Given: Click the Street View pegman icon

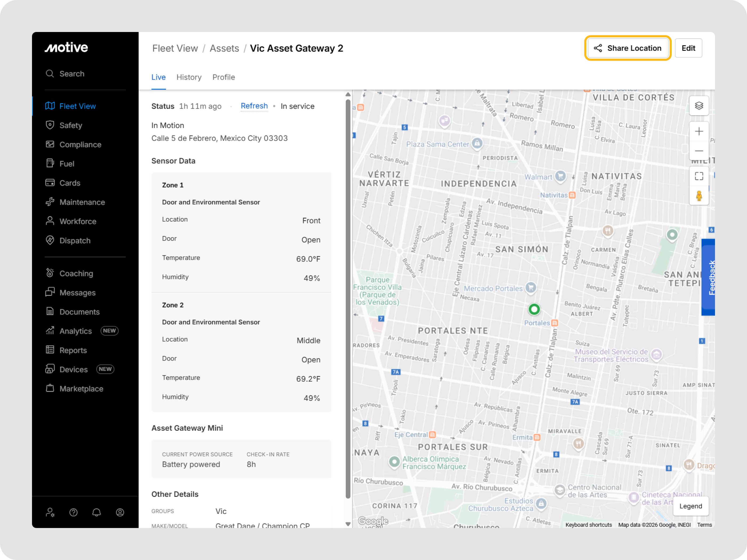Looking at the screenshot, I should point(699,196).
